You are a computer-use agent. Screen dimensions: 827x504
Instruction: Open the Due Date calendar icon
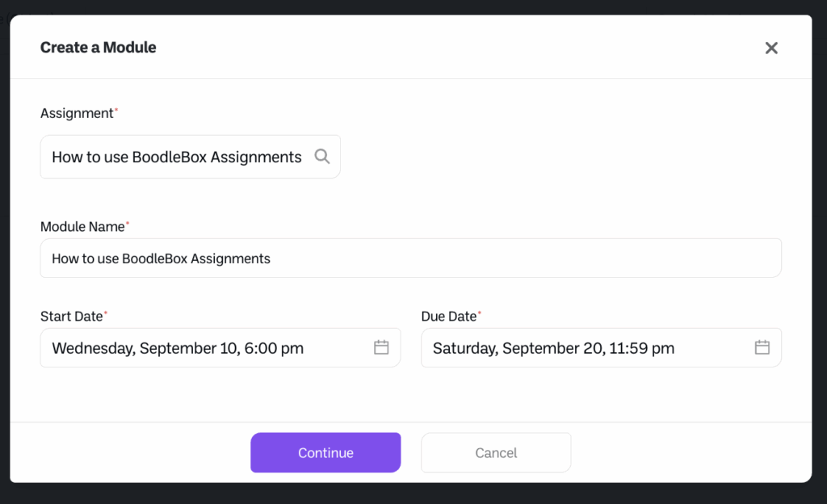point(762,347)
